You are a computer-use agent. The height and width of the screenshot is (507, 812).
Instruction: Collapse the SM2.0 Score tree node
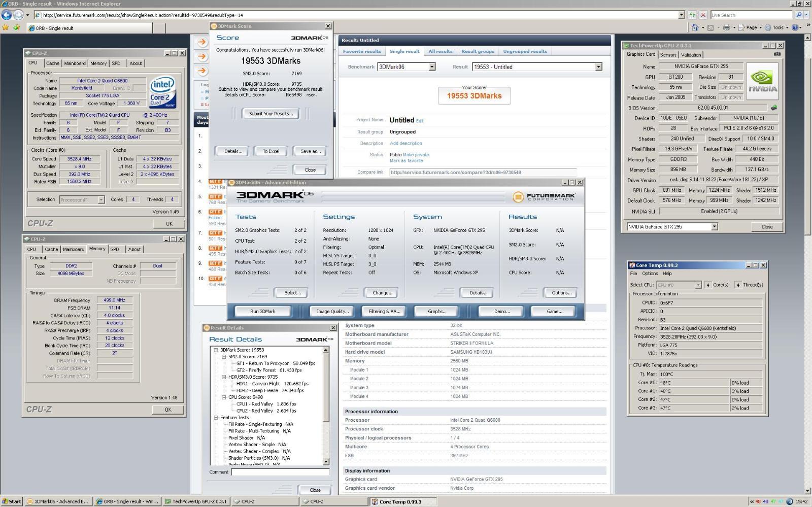(x=224, y=357)
